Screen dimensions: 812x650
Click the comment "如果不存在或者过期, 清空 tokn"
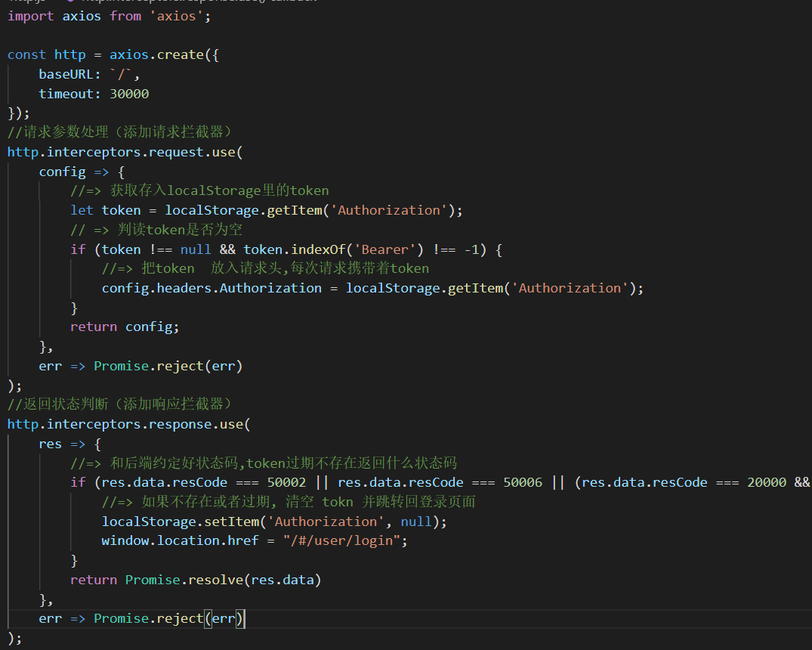tap(248, 502)
